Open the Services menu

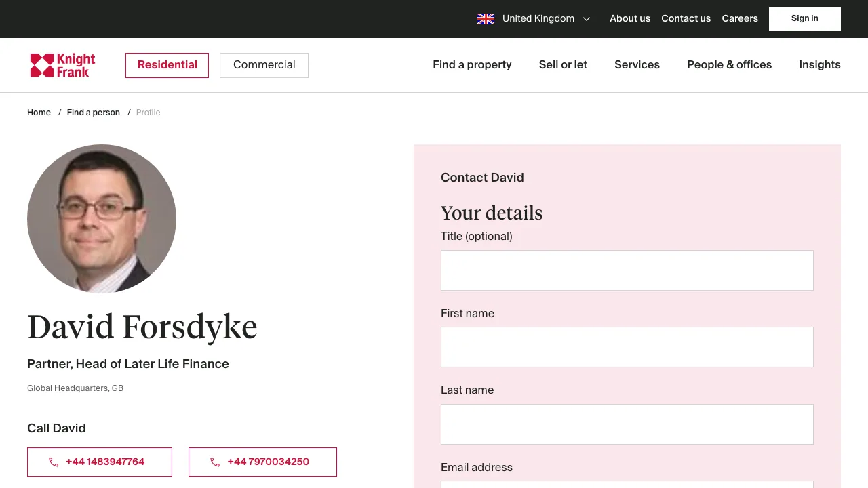click(637, 65)
